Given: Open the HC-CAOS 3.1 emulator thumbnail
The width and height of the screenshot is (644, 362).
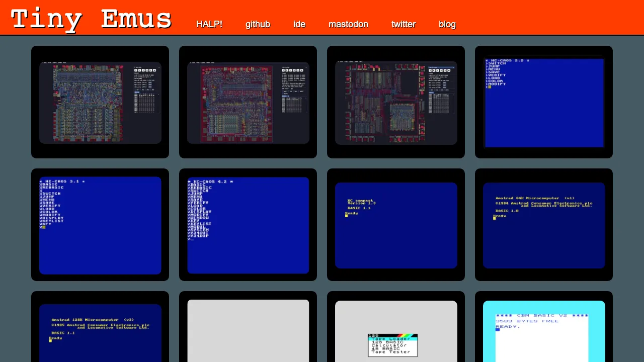Looking at the screenshot, I should [100, 225].
